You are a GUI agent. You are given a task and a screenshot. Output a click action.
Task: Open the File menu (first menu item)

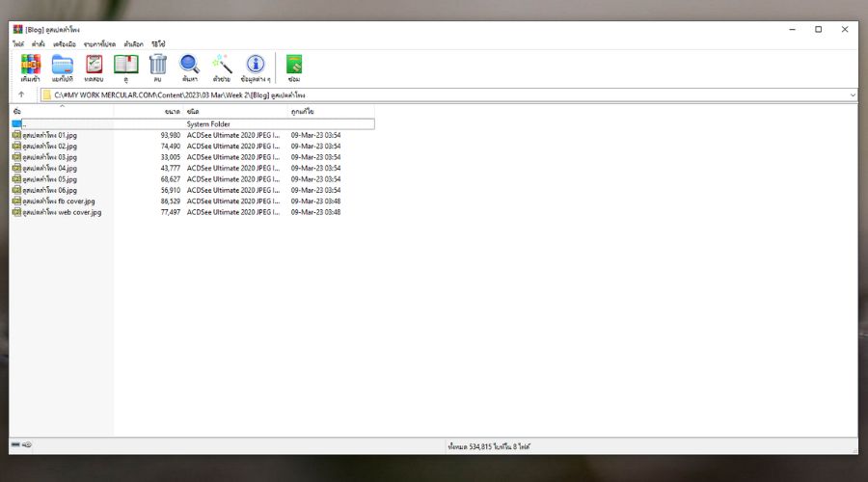click(x=18, y=43)
